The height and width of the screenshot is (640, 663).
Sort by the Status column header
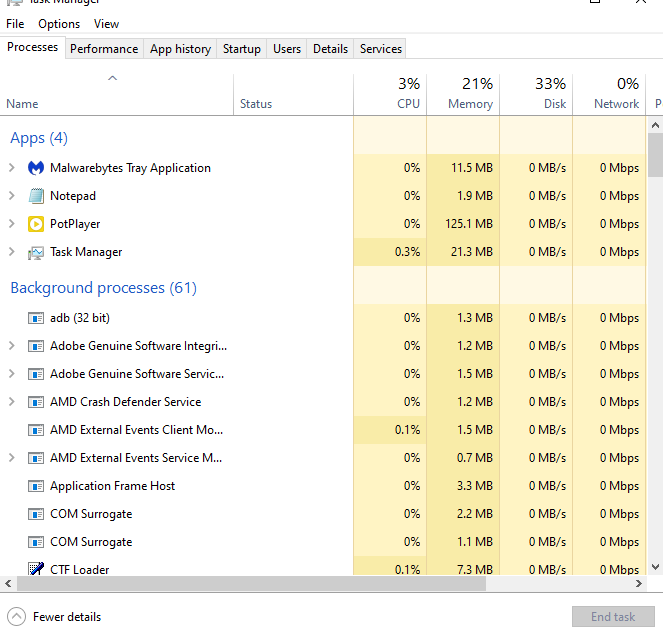293,94
